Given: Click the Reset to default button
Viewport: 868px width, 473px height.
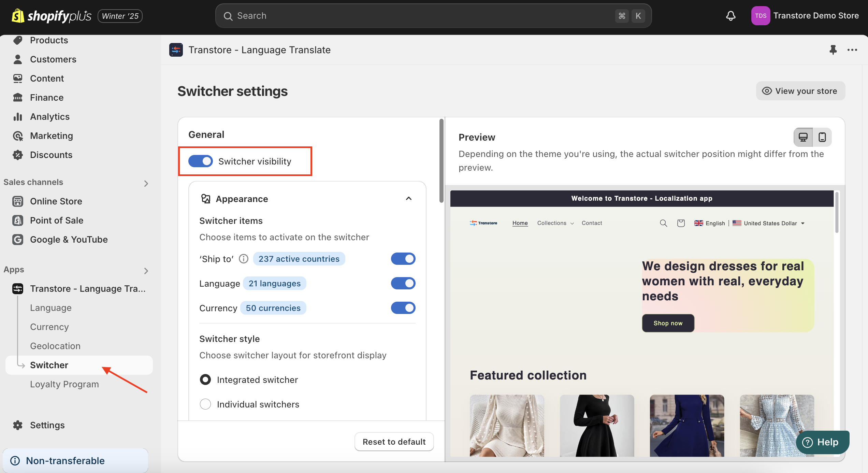Looking at the screenshot, I should [x=394, y=442].
